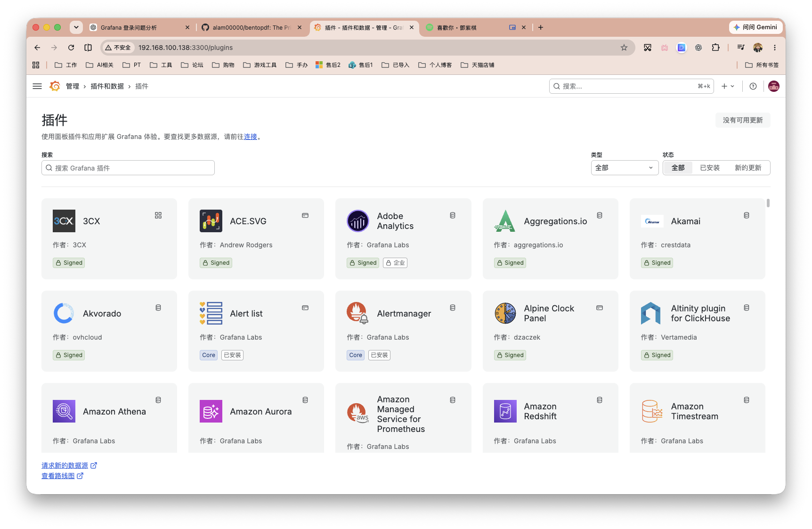This screenshot has width=812, height=529.
Task: Click the panel type icon on ACE.SVG card
Action: pos(305,215)
